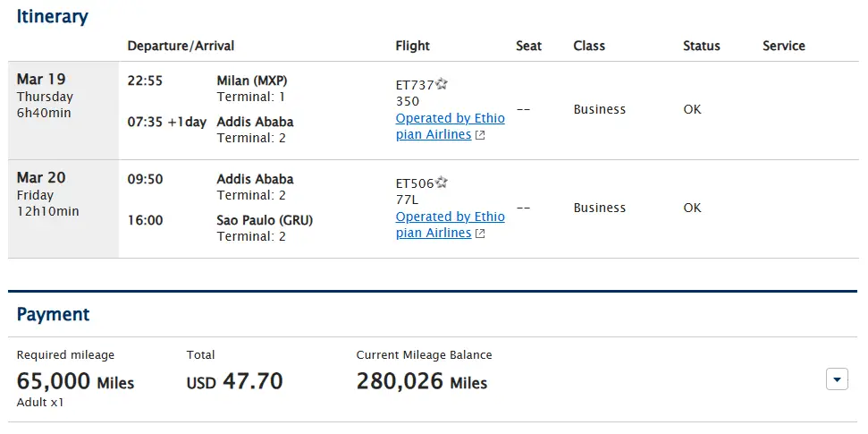The height and width of the screenshot is (434, 868).
Task: Click the Star Alliance icon beside ET506
Action: pos(442,183)
